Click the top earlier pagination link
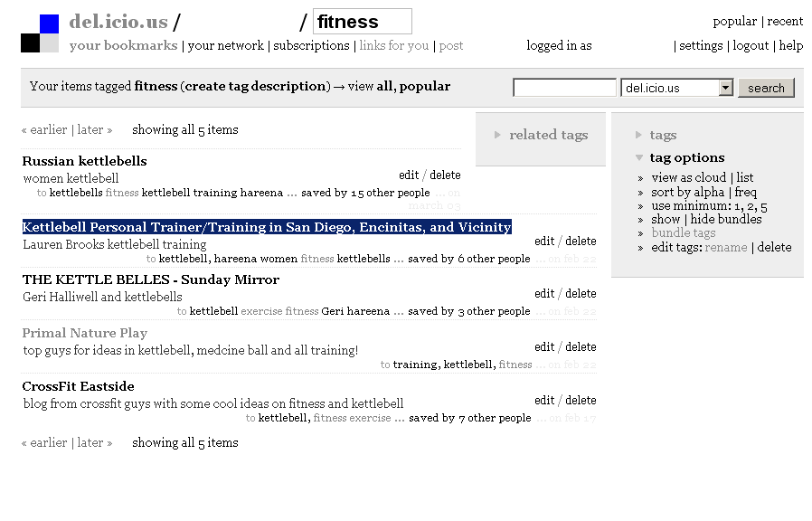This screenshot has width=812, height=521. 44,129
